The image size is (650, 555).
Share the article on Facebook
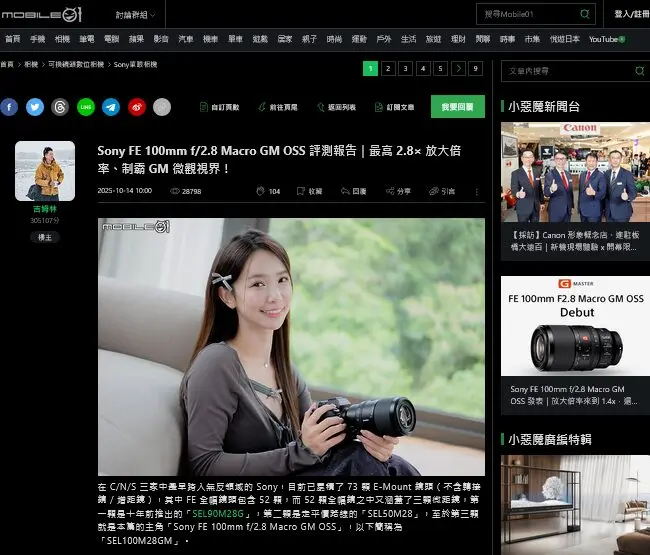click(9, 107)
